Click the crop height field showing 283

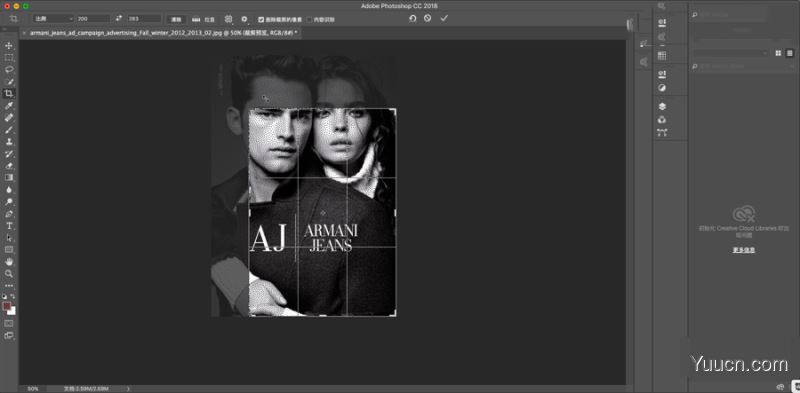tap(144, 18)
